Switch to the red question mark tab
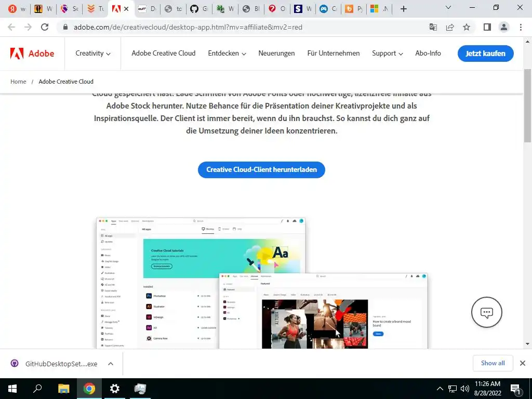The width and height of the screenshot is (532, 399). coord(277,9)
